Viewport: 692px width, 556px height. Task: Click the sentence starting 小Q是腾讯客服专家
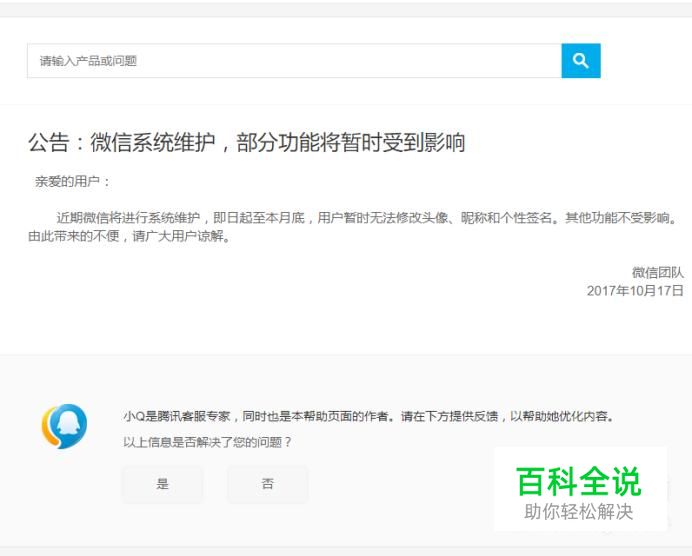369,416
